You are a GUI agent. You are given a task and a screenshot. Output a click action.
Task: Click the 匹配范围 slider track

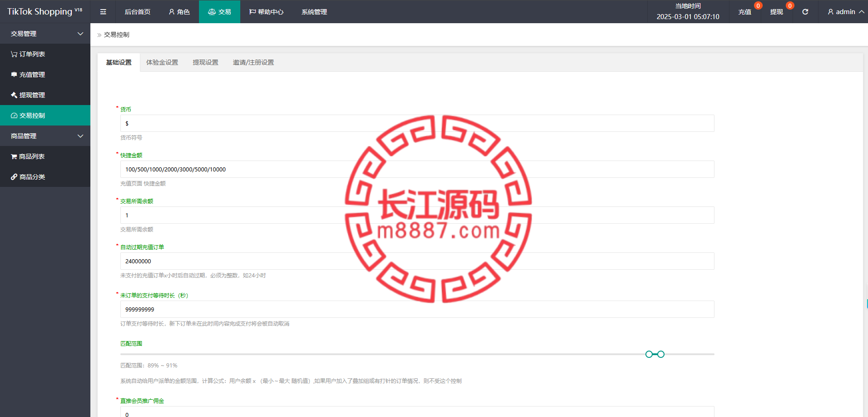pos(417,354)
